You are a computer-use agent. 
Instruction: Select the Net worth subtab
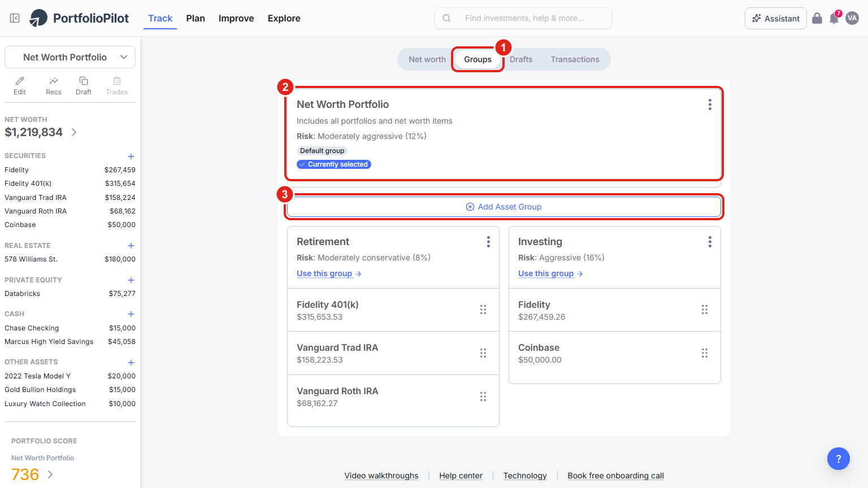pos(427,59)
